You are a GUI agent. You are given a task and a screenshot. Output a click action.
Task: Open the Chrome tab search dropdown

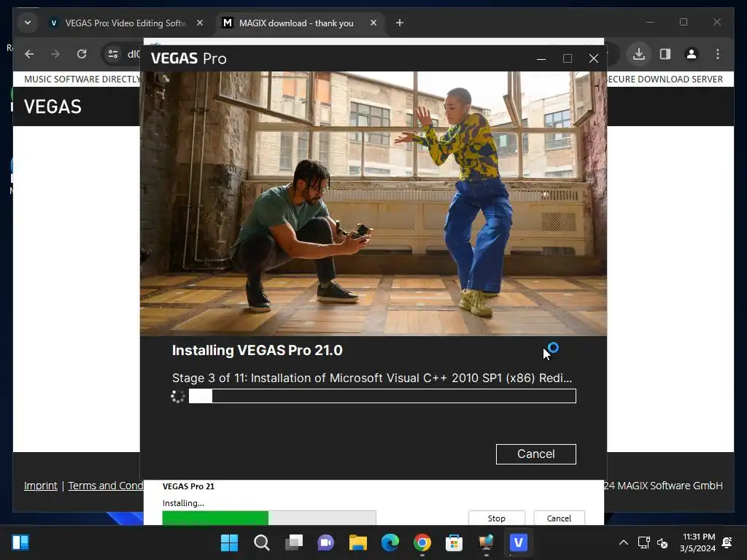point(28,23)
